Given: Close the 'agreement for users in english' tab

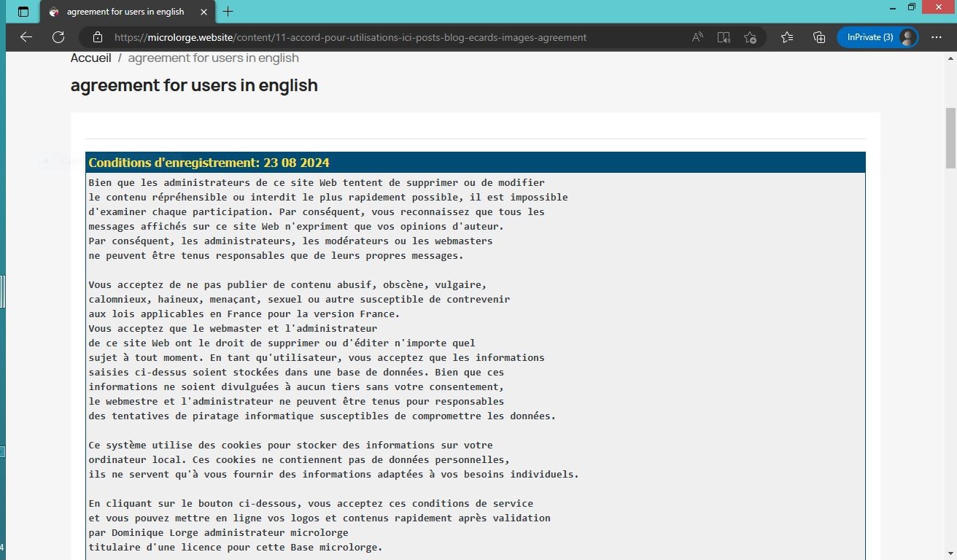Looking at the screenshot, I should (x=204, y=12).
